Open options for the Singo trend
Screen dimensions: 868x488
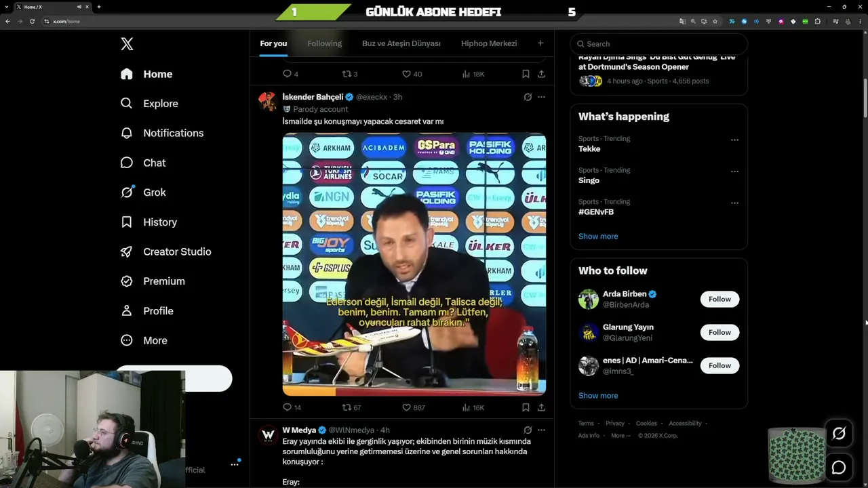(x=734, y=171)
